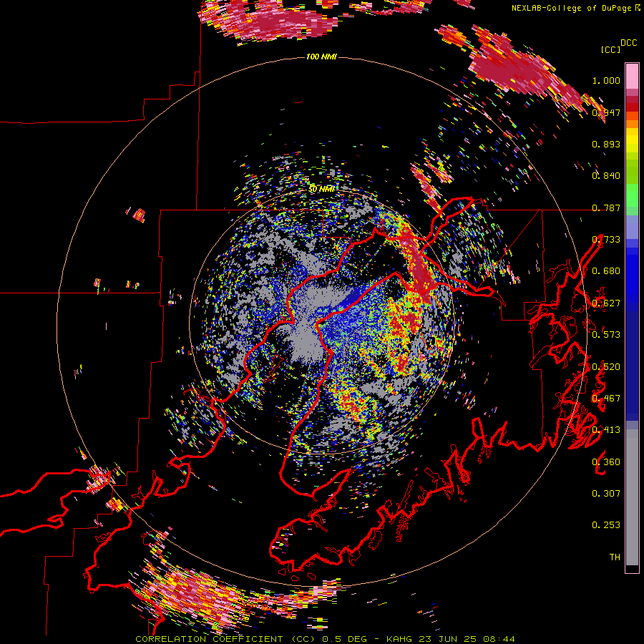Select the 0.627 scale value
The height and width of the screenshot is (644, 644).
(x=606, y=303)
